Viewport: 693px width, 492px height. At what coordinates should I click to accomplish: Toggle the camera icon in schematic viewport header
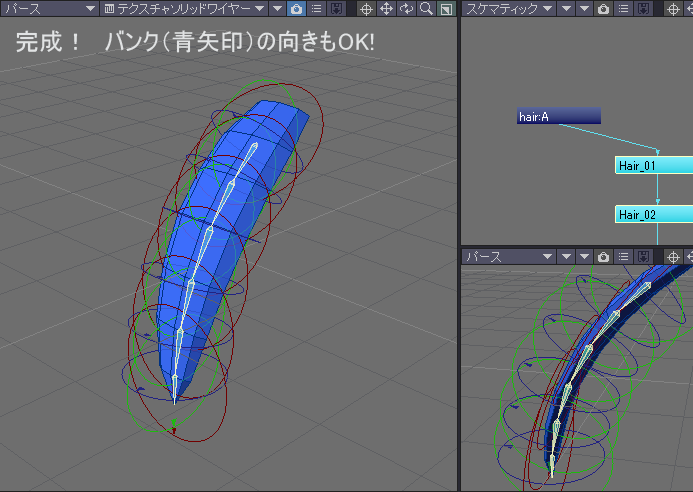coord(603,8)
